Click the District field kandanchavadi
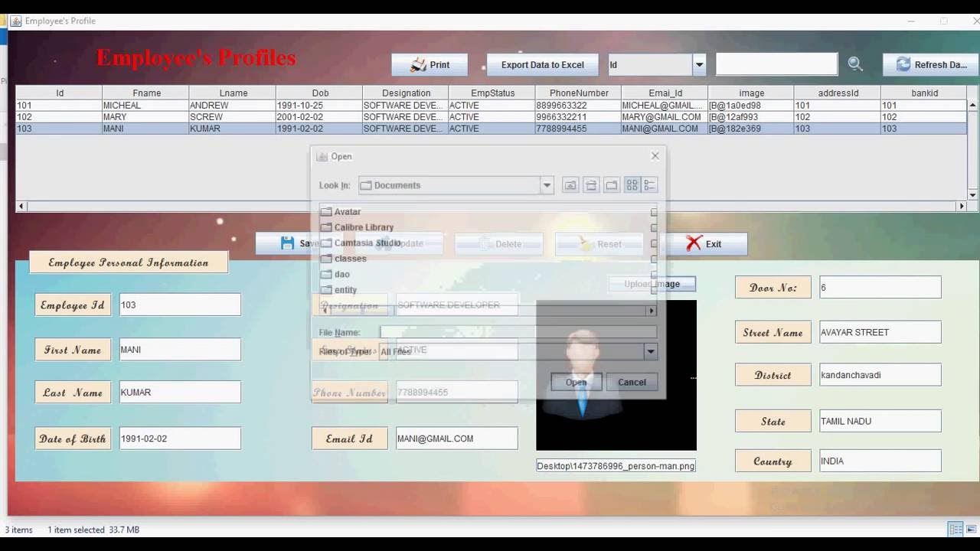Viewport: 980px width, 551px height. click(x=880, y=375)
